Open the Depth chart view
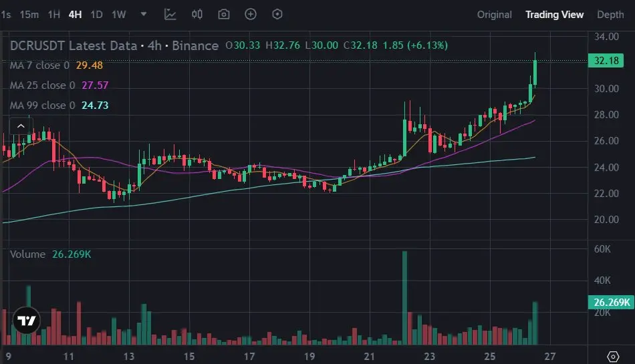Image resolution: width=635 pixels, height=364 pixels. 610,15
